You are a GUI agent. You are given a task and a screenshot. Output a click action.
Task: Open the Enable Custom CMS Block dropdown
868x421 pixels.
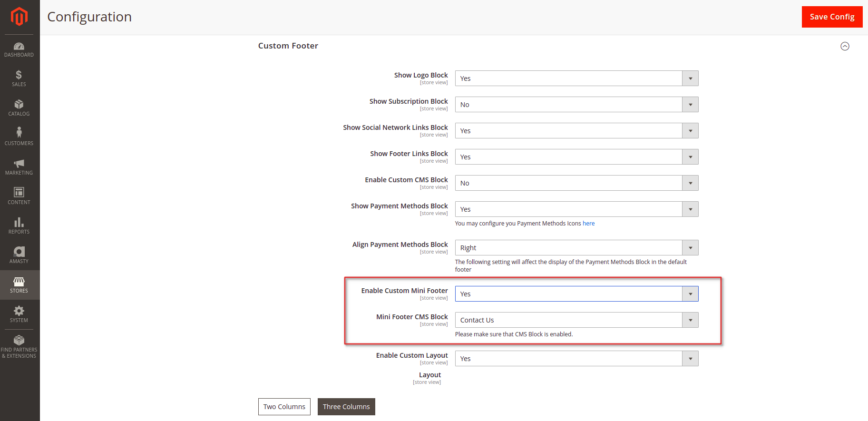[576, 183]
